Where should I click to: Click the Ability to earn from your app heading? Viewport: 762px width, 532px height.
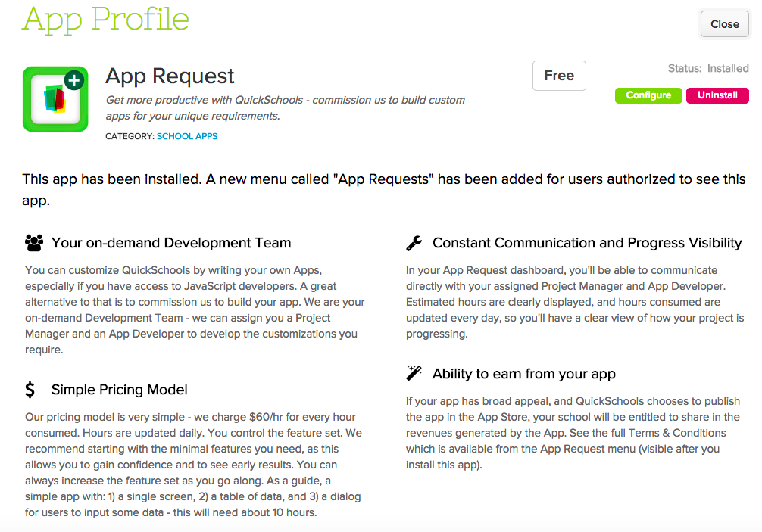pos(523,373)
